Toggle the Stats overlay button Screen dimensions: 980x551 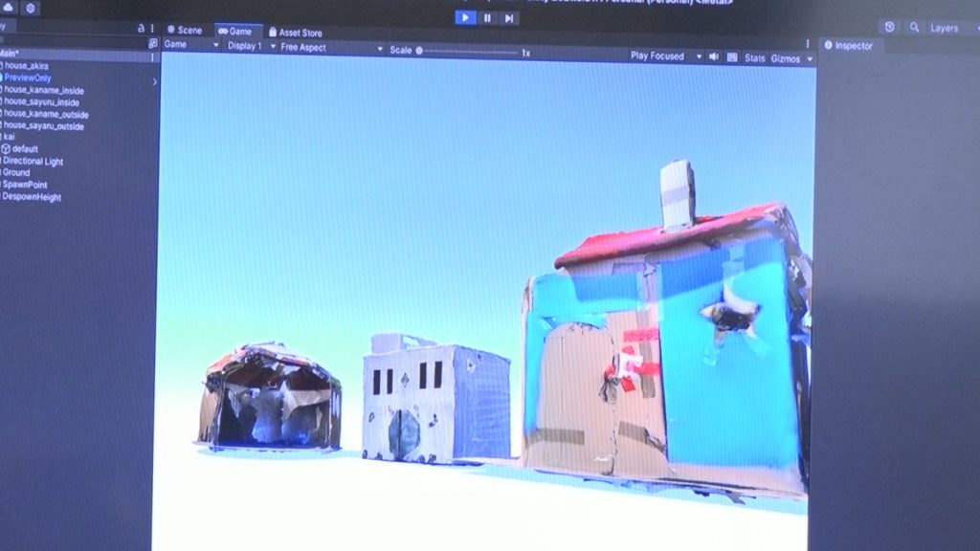click(x=754, y=58)
